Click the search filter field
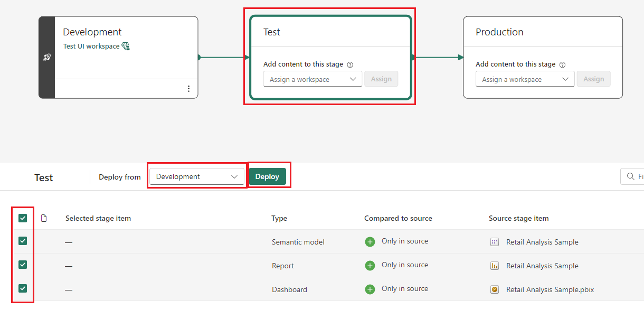 point(632,176)
